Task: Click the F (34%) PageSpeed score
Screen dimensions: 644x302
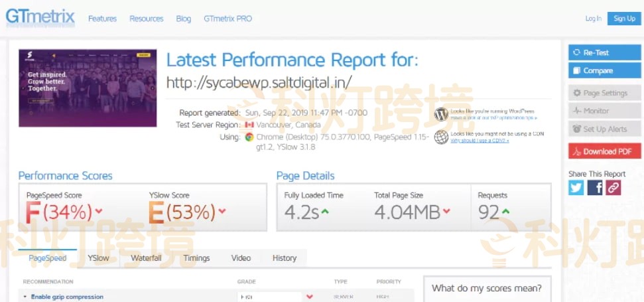Action: click(59, 212)
